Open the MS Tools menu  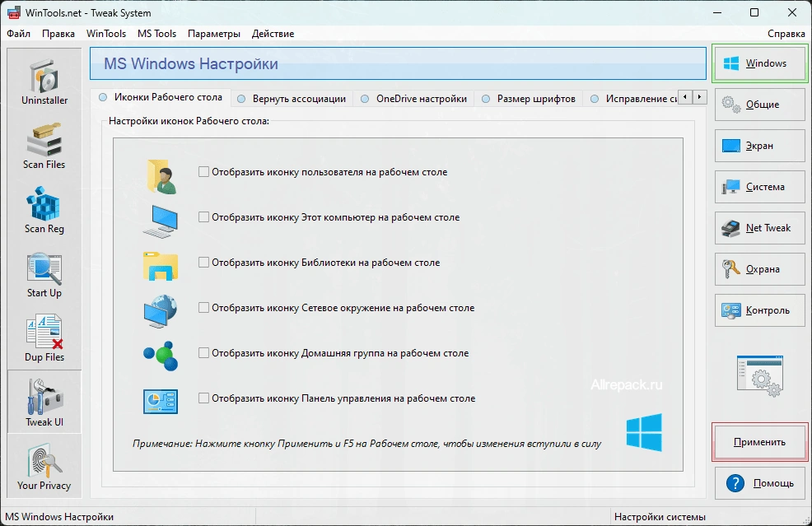(157, 34)
